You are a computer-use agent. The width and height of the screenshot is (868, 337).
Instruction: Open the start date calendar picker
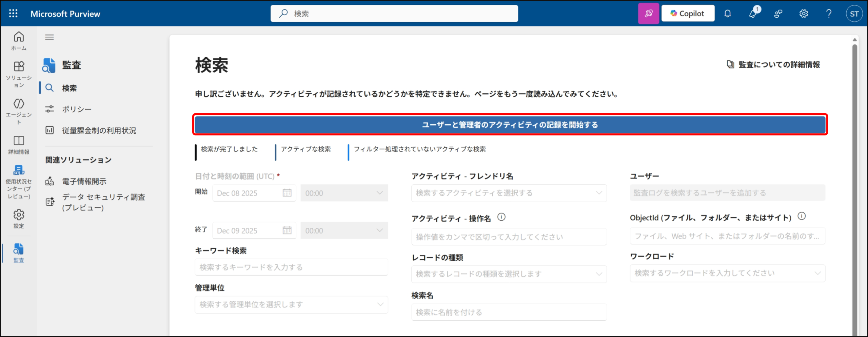[x=287, y=193]
